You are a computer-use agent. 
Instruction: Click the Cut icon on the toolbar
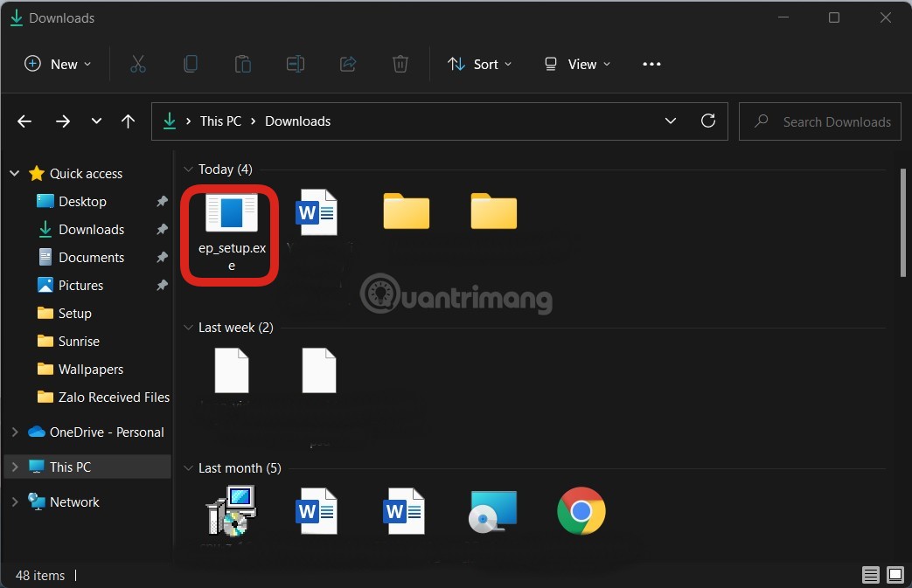pyautogui.click(x=137, y=64)
